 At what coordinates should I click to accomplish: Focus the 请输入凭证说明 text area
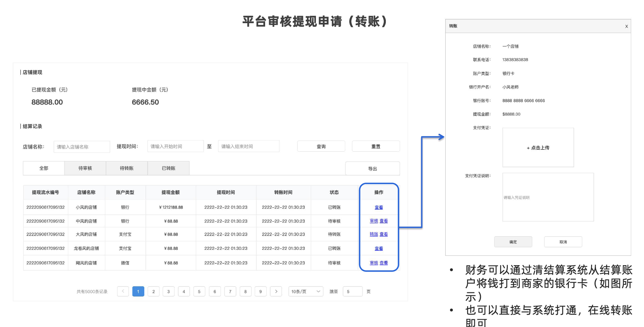coord(548,197)
